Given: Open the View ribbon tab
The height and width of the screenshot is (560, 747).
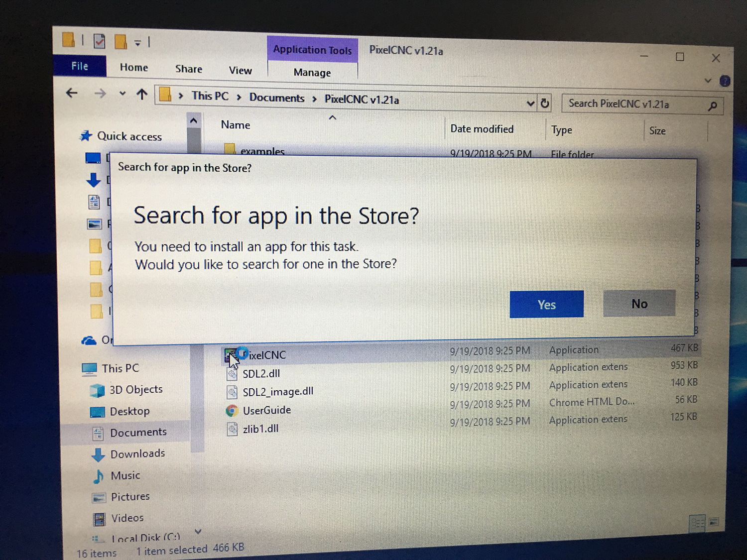Looking at the screenshot, I should point(240,70).
